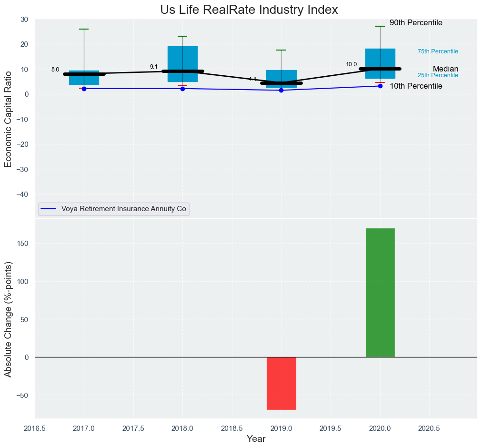This screenshot has width=482, height=448.
Task: Click the blue 2018 Voya data point
Action: pyautogui.click(x=182, y=89)
